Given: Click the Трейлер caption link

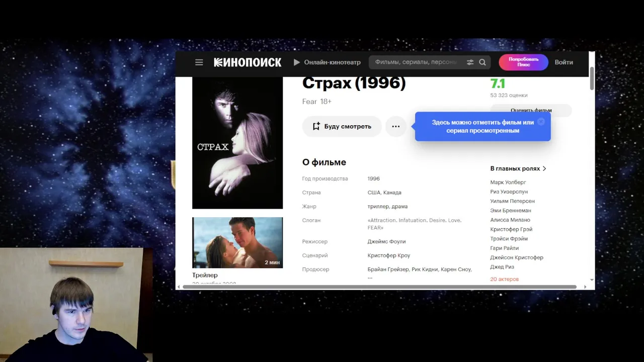Looking at the screenshot, I should tap(205, 275).
